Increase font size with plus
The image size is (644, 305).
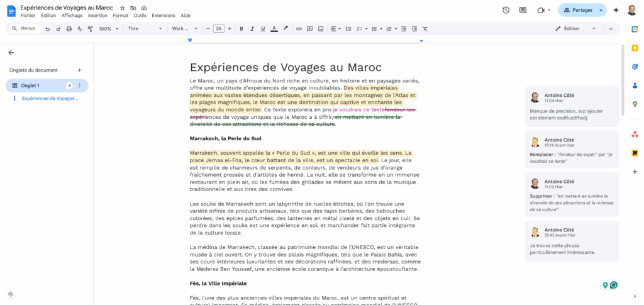[x=230, y=29]
